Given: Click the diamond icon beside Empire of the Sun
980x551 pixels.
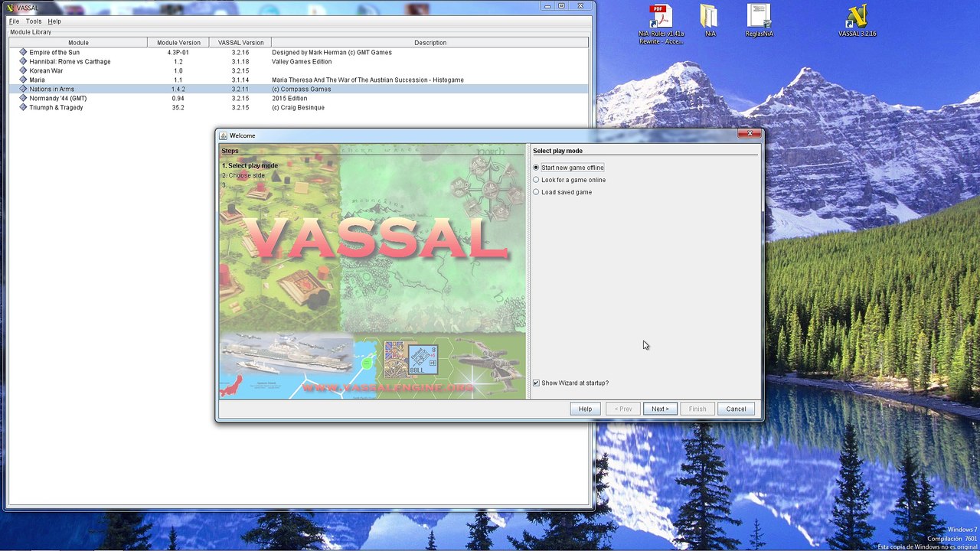Looking at the screenshot, I should 23,52.
